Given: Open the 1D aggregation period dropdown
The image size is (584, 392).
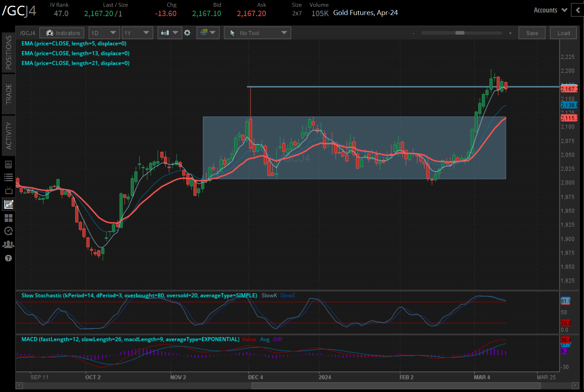Looking at the screenshot, I should [x=104, y=33].
